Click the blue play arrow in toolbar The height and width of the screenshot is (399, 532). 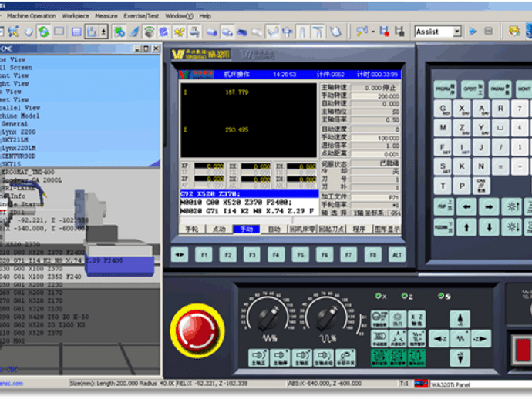coord(473,32)
